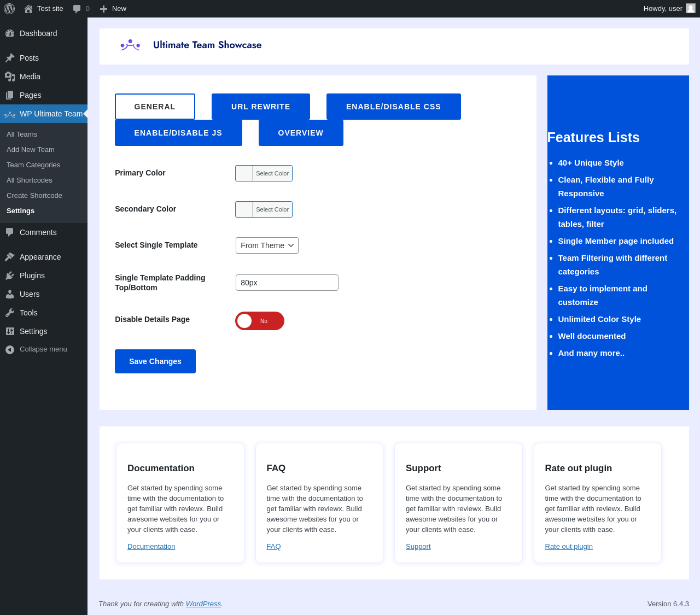The width and height of the screenshot is (700, 615).
Task: Click the Primary Color Select Color button
Action: tap(272, 173)
